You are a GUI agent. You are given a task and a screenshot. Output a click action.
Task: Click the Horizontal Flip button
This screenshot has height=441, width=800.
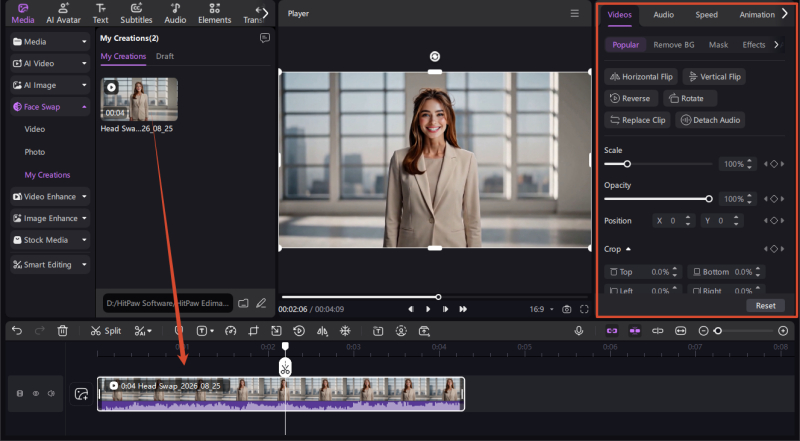point(641,77)
